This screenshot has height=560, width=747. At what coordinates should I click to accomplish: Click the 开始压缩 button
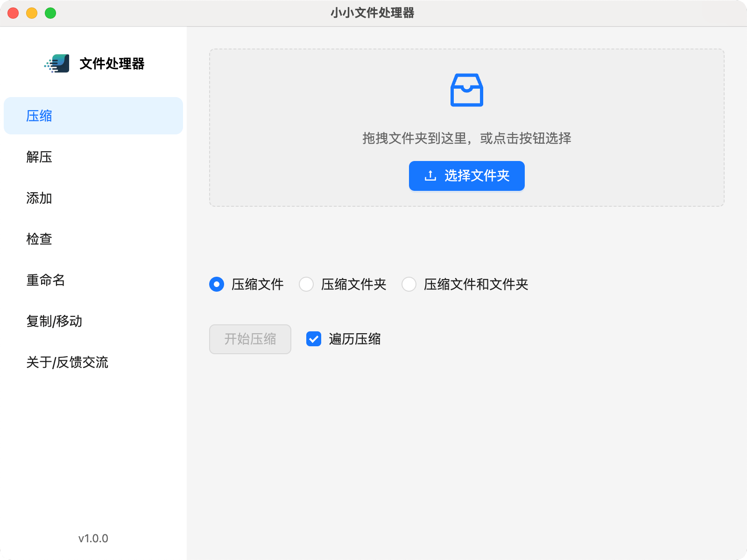pos(250,339)
